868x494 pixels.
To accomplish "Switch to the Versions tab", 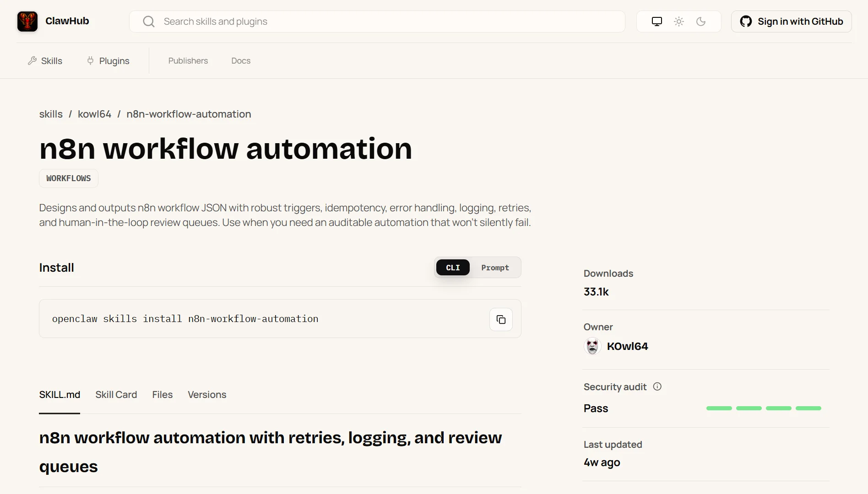I will tap(207, 395).
